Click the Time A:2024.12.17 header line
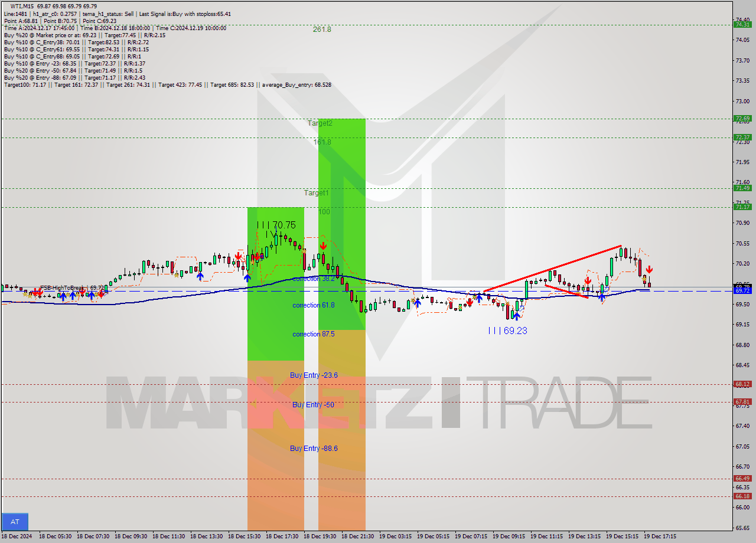Screen dimensions: 756x543 coord(115,28)
